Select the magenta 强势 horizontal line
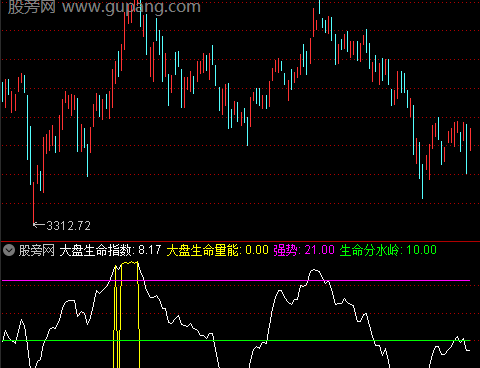Viewport: 480px width, 368px height. pyautogui.click(x=236, y=281)
